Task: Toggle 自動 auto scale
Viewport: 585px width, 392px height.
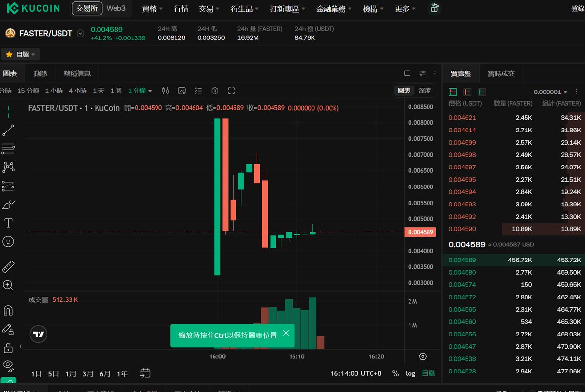Action: pos(429,373)
